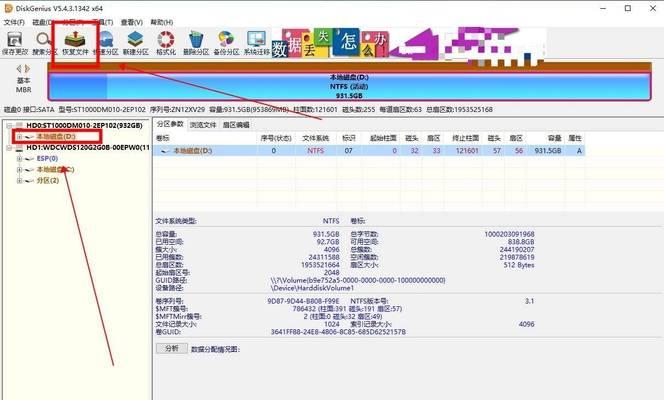664x400 pixels.
Task: Open the 磁盘(D) menu
Action: point(43,22)
